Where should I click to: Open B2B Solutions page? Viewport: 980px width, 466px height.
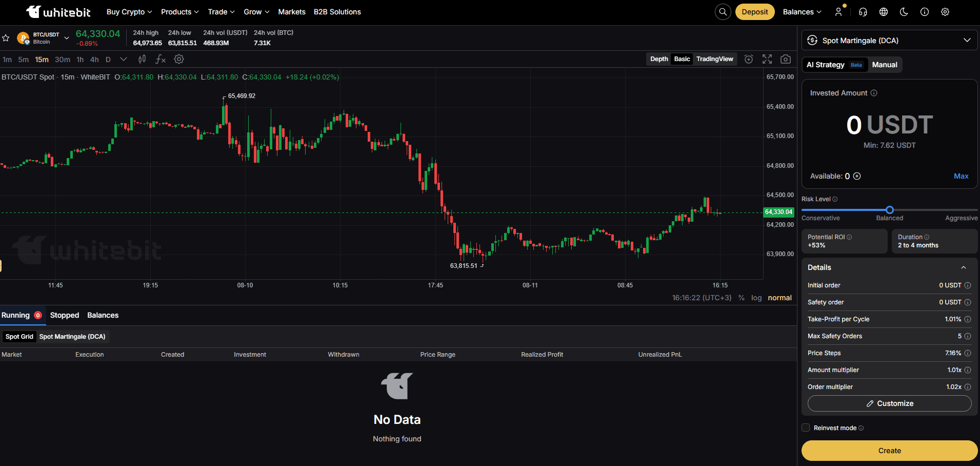[337, 12]
